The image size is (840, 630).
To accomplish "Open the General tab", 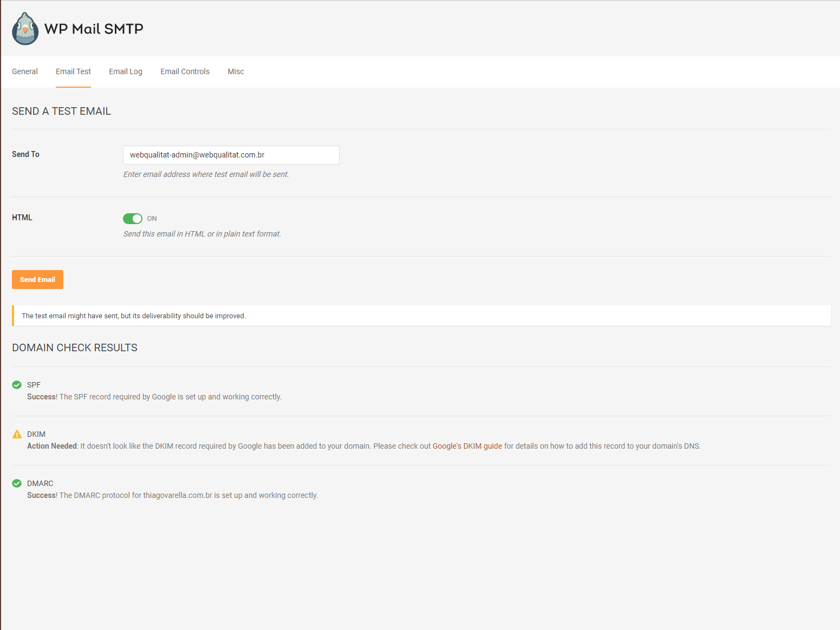I will tap(25, 71).
